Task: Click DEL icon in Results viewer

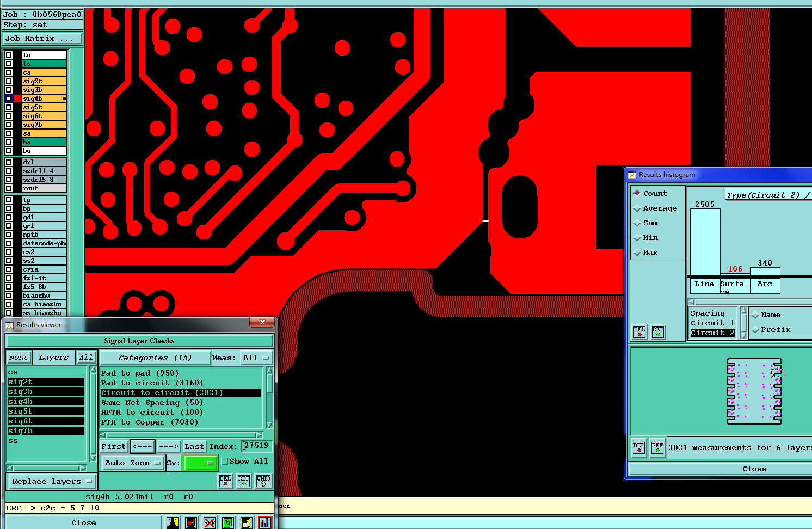Action: (x=225, y=481)
